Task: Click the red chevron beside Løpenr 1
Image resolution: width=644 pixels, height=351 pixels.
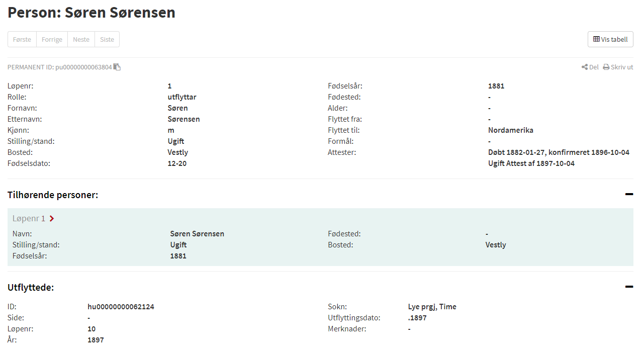Action: point(52,218)
